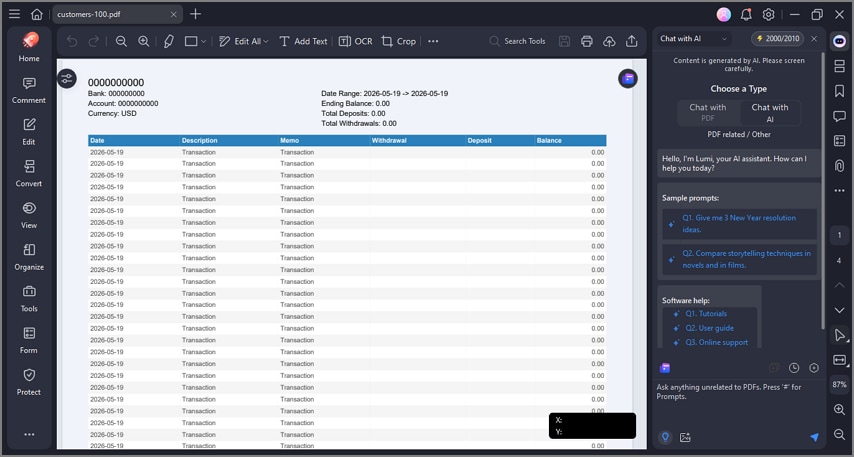Select the rectangle shape tool
The height and width of the screenshot is (457, 854).
pos(191,41)
